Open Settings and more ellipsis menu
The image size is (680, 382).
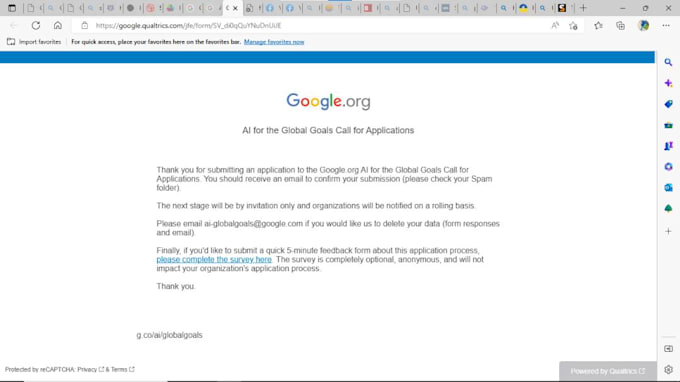tap(666, 26)
